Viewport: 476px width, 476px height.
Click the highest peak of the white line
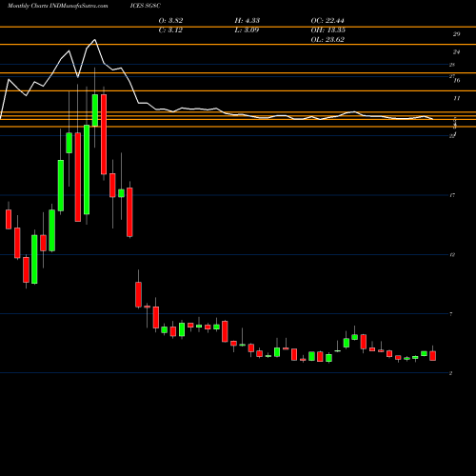coord(94,40)
